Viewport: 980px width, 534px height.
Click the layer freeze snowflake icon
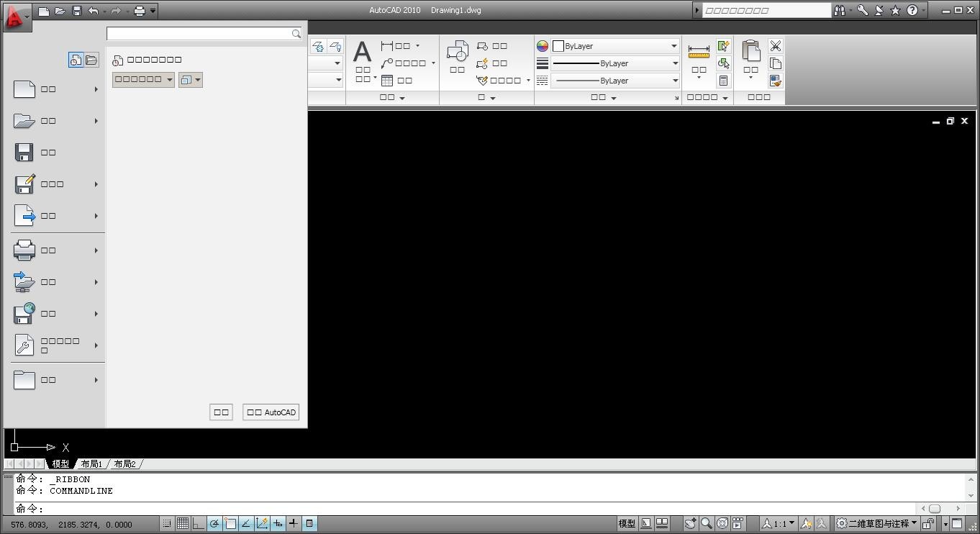point(318,47)
